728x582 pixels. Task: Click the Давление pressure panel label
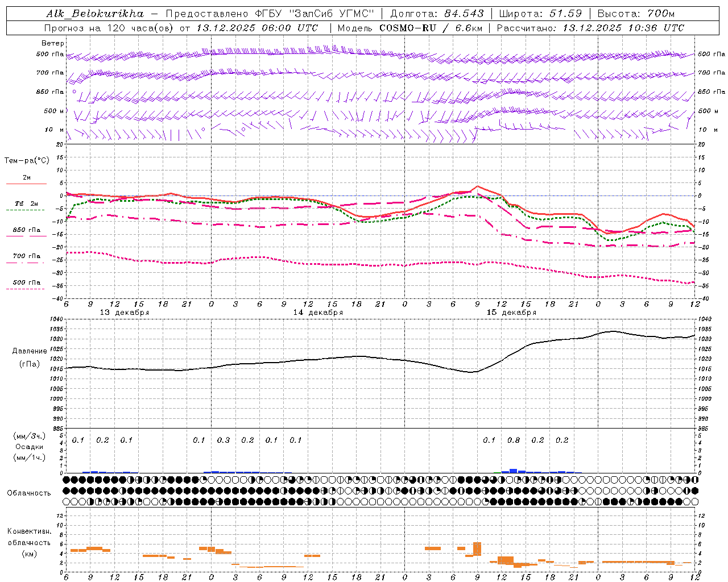(x=28, y=351)
